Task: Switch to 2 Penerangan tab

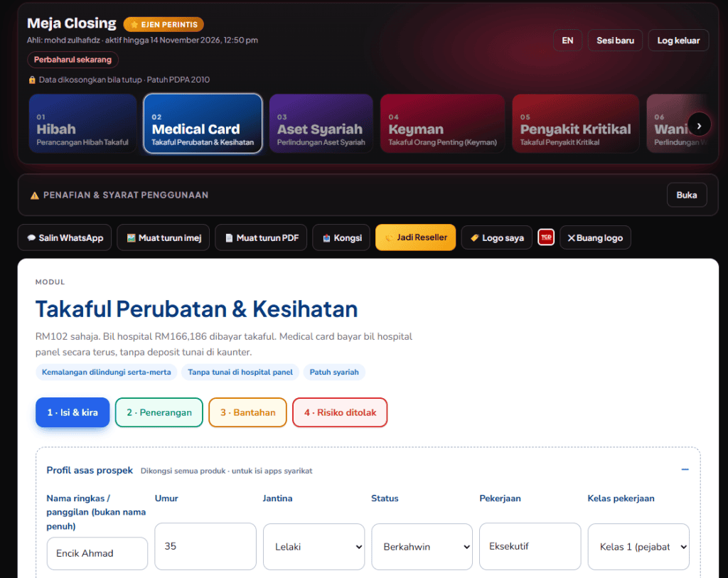Action: point(159,412)
